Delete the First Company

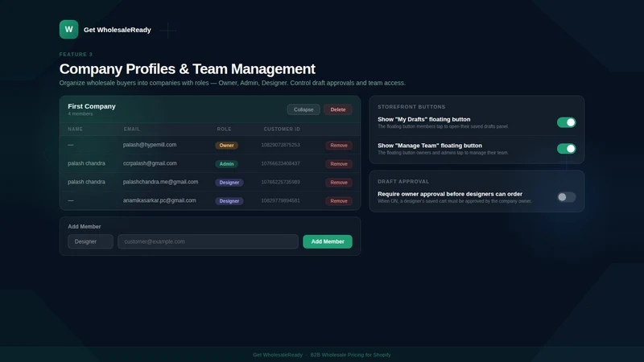coord(337,109)
